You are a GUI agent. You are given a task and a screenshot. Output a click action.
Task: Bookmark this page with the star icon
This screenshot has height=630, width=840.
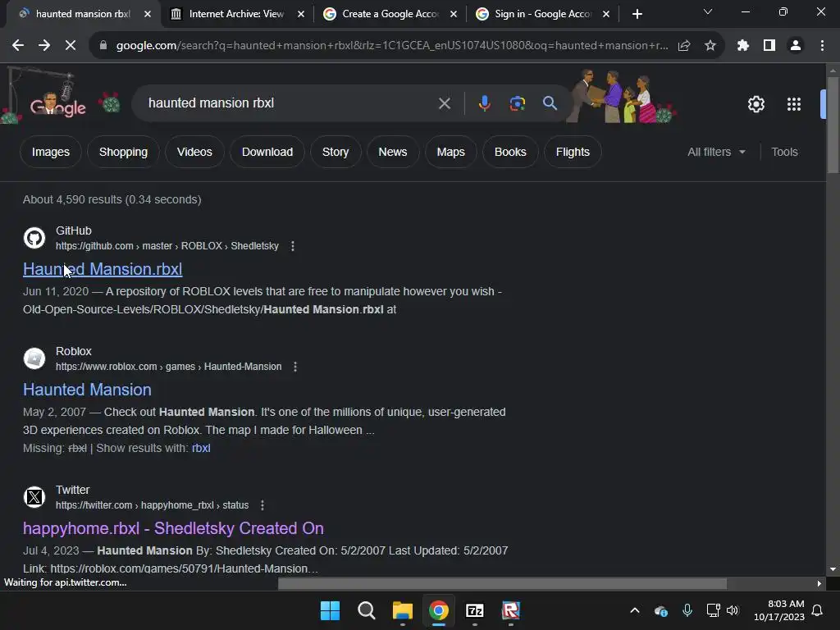710,46
